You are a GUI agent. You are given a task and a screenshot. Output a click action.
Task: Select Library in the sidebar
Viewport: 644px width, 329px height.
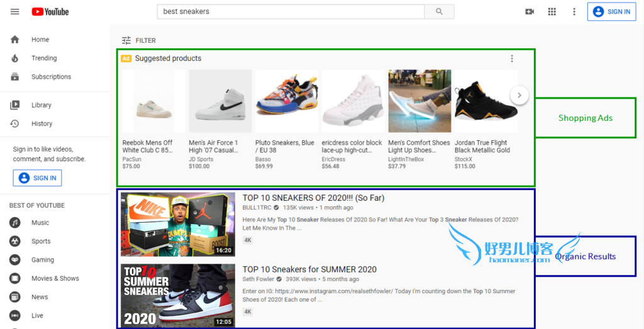[42, 104]
